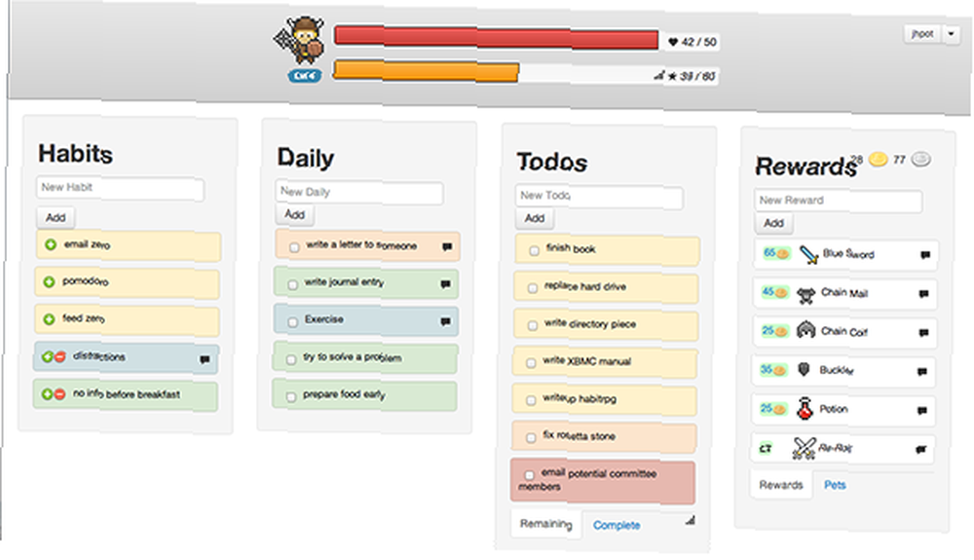Expand the chart icon in Todos footer
This screenshot has height=560, width=974.
coord(690,520)
